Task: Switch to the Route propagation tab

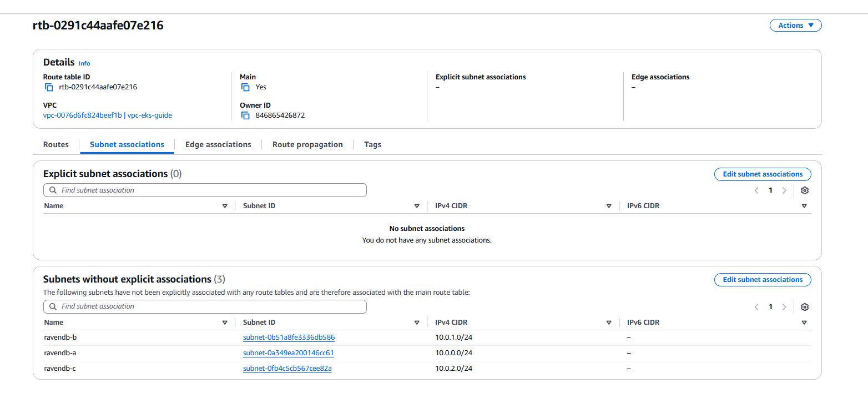Action: pos(307,144)
